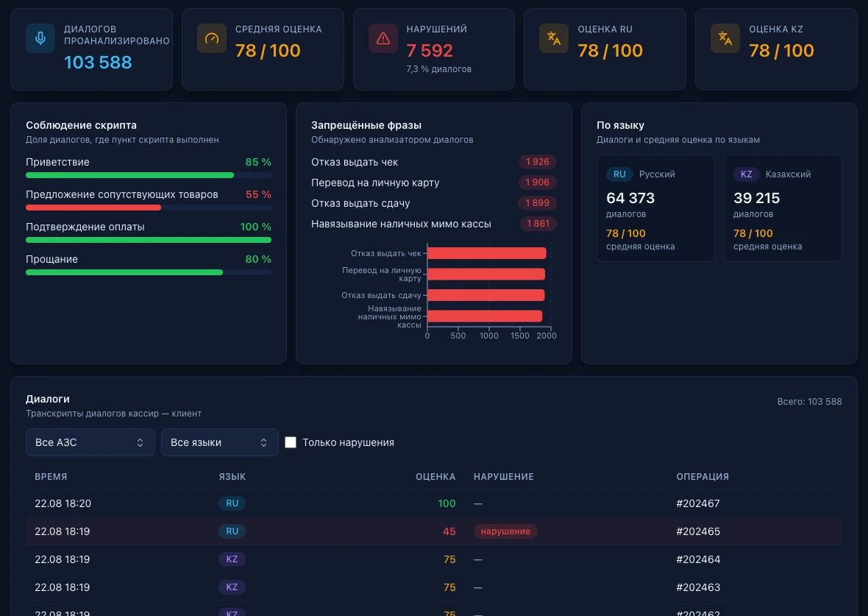Click the Перевод на личную карту chart bar
Image resolution: width=868 pixels, height=616 pixels.
[x=486, y=275]
